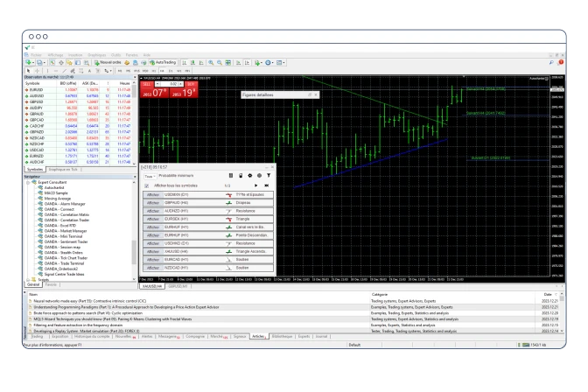The height and width of the screenshot is (392, 588).
Task: Open Neural networks made easy article
Action: [x=90, y=301]
